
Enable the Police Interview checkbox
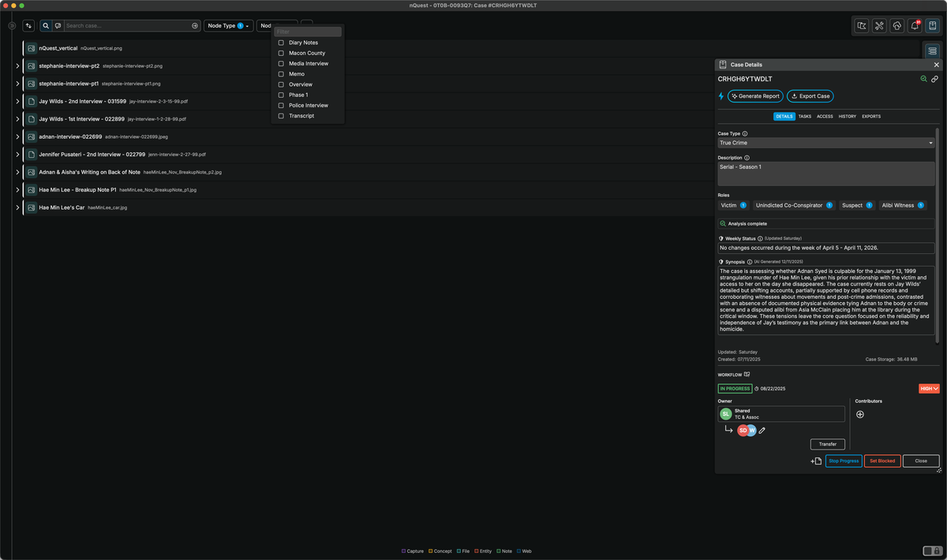pyautogui.click(x=281, y=105)
